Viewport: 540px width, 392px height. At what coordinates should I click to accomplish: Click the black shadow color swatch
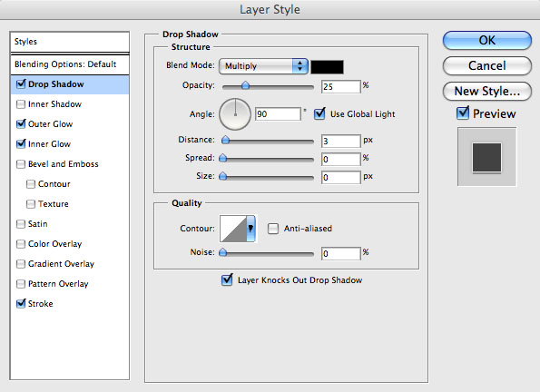[327, 67]
